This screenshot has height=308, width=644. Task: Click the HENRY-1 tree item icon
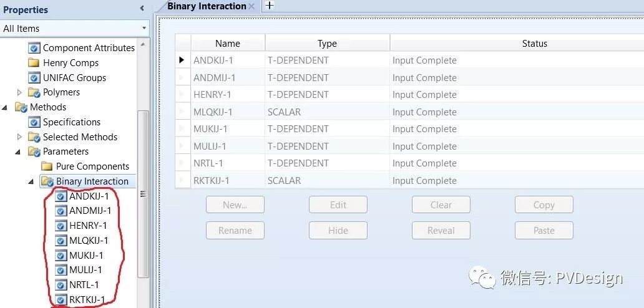[x=61, y=226]
